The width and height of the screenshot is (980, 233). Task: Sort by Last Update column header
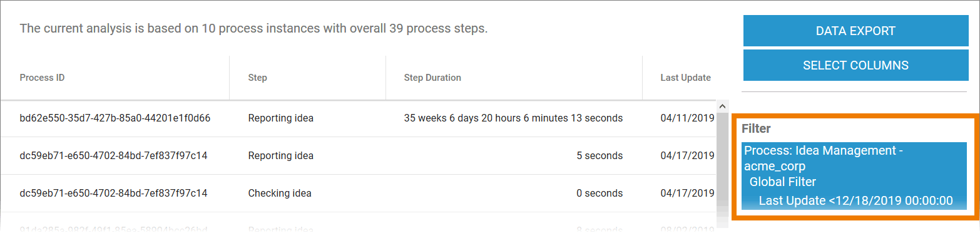click(x=686, y=78)
